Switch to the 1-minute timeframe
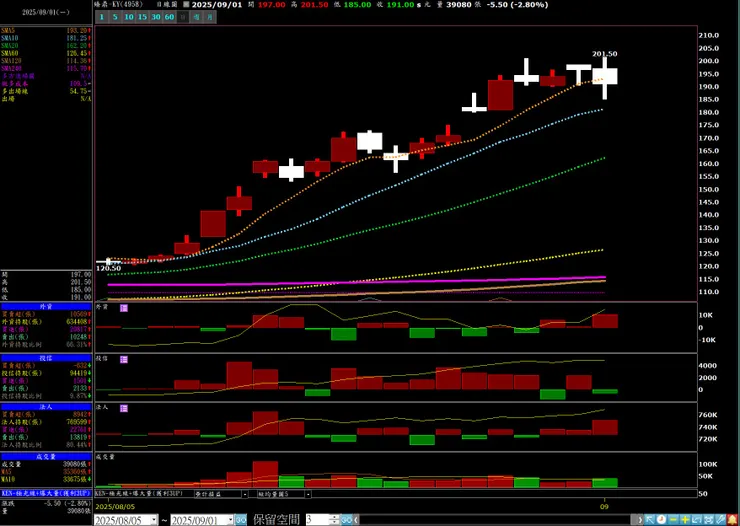Viewport: 740px width, 526px height. click(x=101, y=17)
